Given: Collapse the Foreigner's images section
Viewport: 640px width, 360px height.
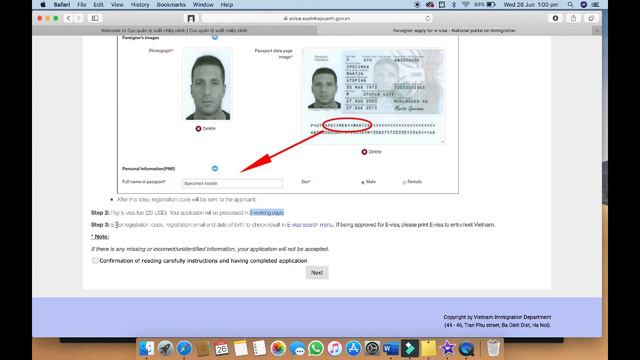Looking at the screenshot, I should (215, 37).
